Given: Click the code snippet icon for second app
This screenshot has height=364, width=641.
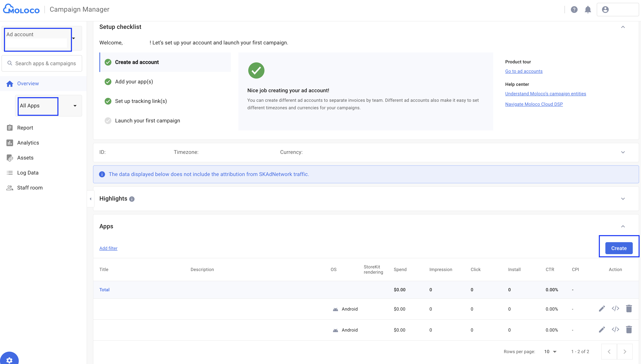Looking at the screenshot, I should (x=615, y=330).
